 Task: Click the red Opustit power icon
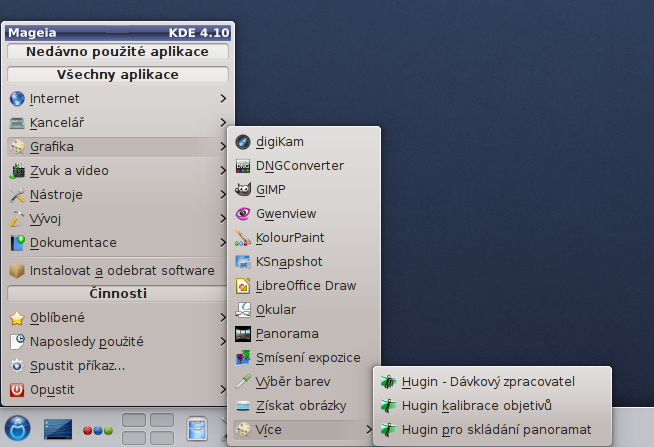pyautogui.click(x=17, y=390)
